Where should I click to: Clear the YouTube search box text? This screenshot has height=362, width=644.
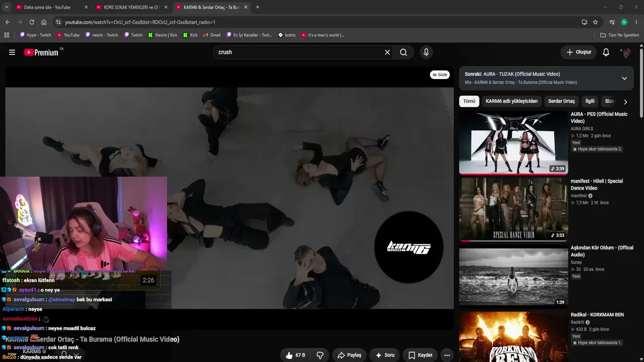point(387,52)
